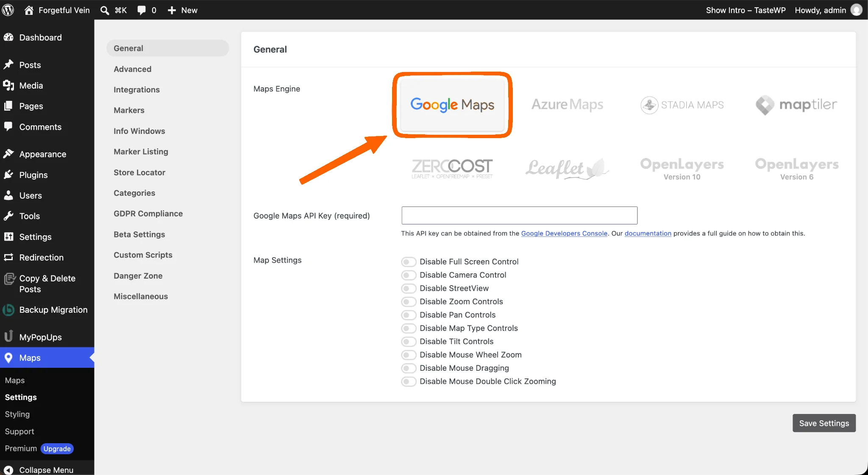Open the documentation link

click(x=648, y=233)
